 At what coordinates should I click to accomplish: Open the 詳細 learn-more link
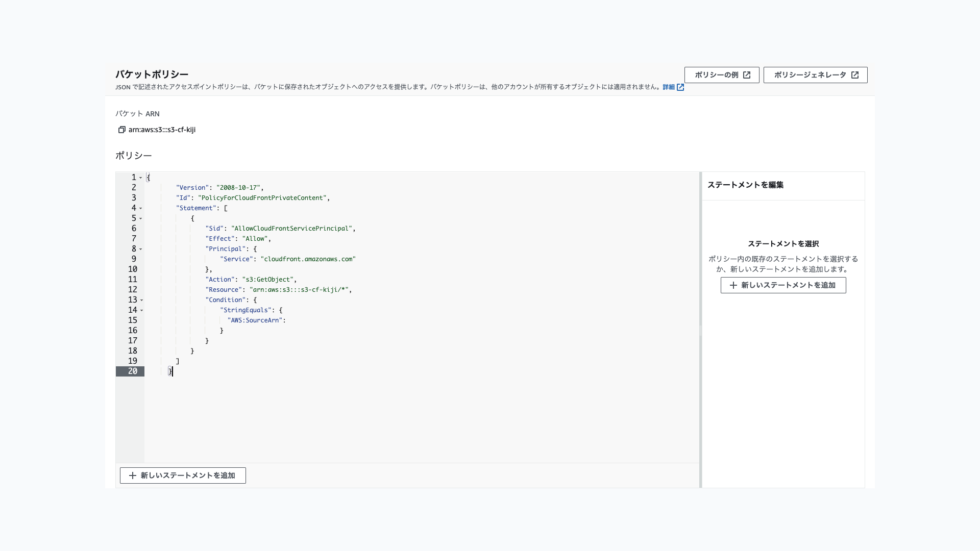point(668,87)
